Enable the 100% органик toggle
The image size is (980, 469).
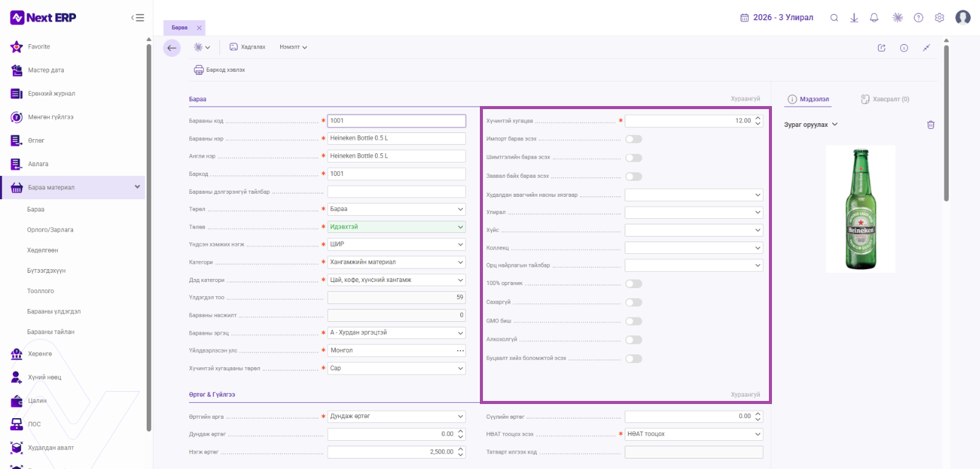click(633, 284)
